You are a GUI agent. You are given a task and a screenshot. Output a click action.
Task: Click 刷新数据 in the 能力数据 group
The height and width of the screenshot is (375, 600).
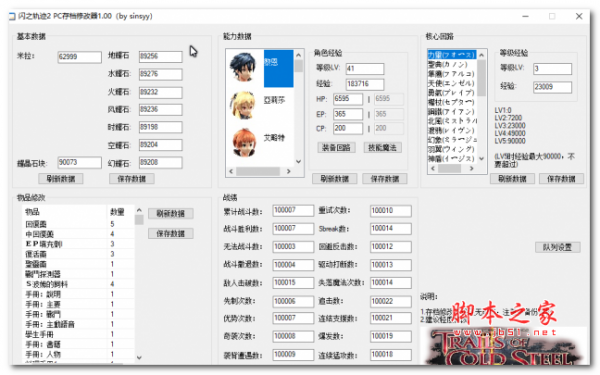pyautogui.click(x=334, y=179)
